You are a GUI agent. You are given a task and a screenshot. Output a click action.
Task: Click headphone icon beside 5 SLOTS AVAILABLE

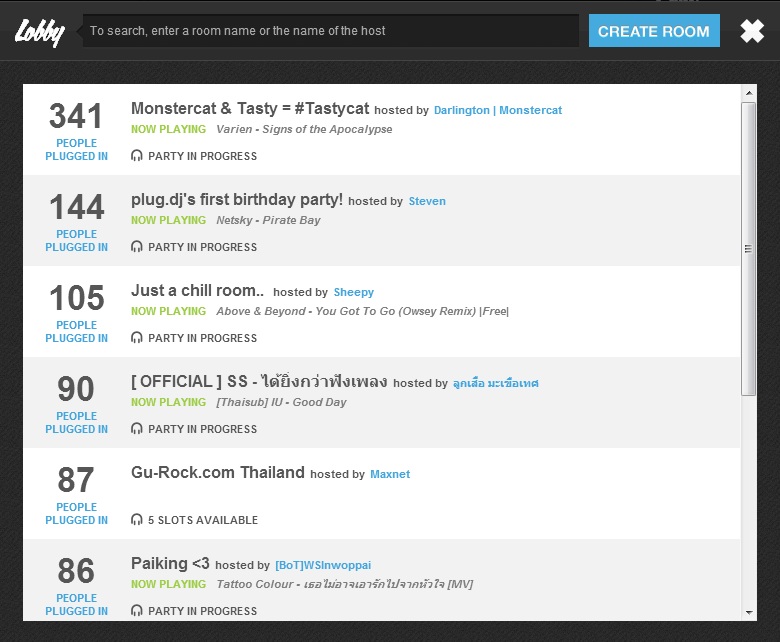coord(136,520)
